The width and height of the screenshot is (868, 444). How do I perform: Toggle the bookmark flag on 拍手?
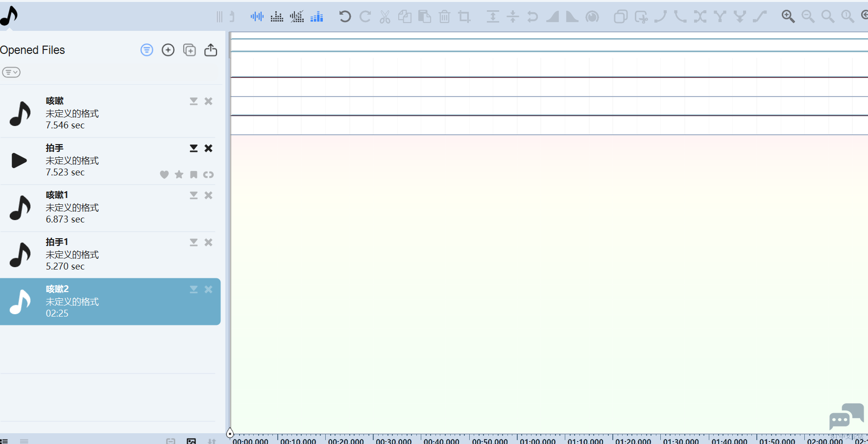(193, 174)
